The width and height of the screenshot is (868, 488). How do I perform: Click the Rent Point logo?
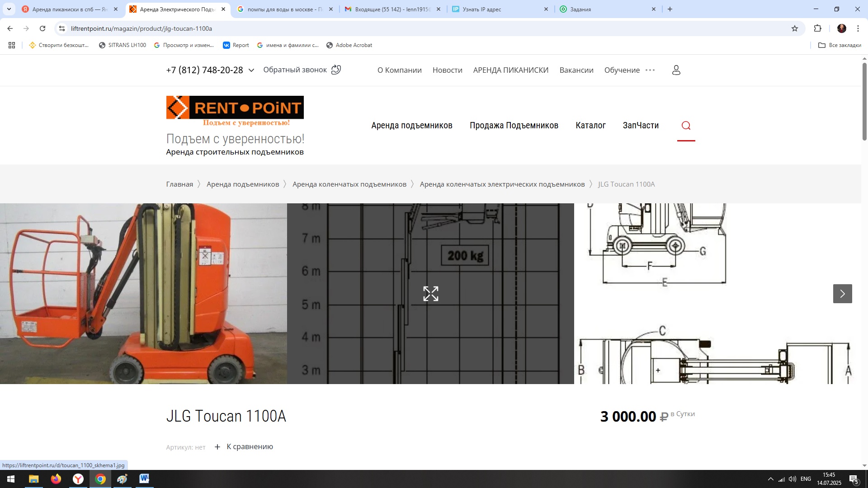(235, 111)
